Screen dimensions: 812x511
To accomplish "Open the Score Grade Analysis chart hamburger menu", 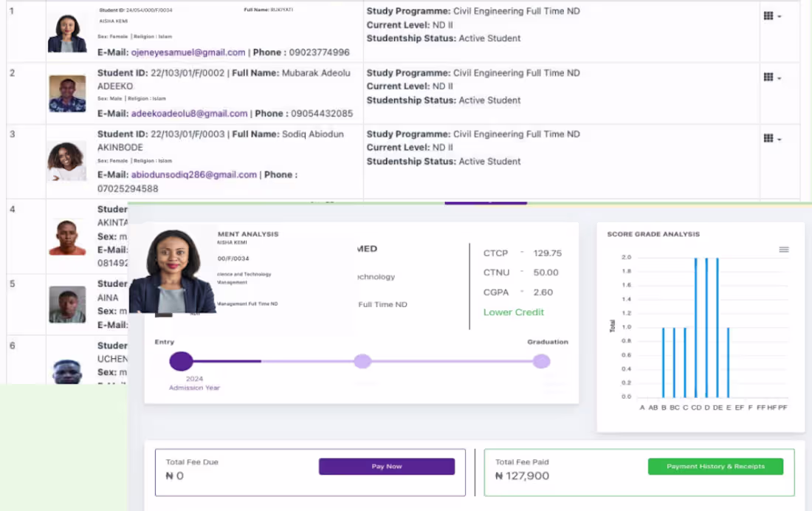I will [784, 250].
